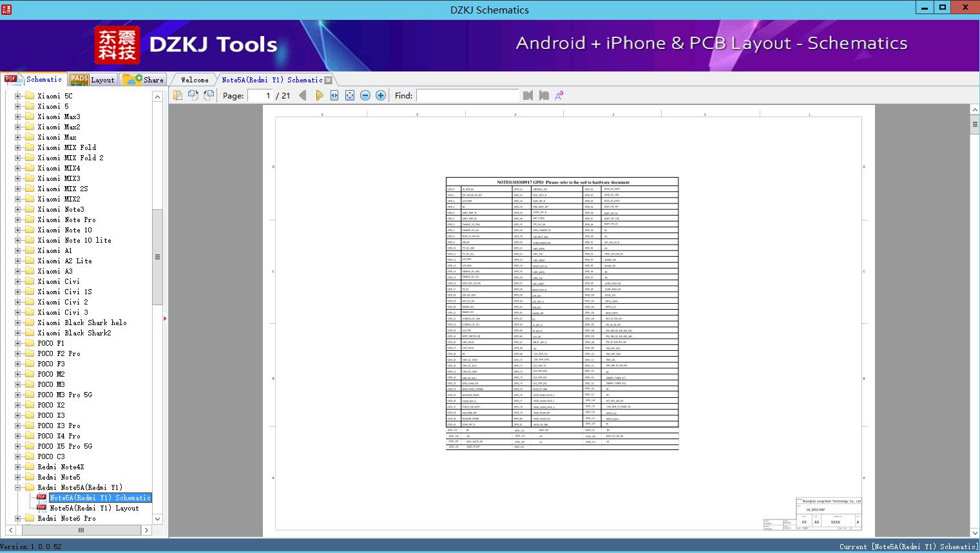Click the PDF icon of the Note5A(Redmi Y1) Layout file
The image size is (980, 553).
pos(42,508)
